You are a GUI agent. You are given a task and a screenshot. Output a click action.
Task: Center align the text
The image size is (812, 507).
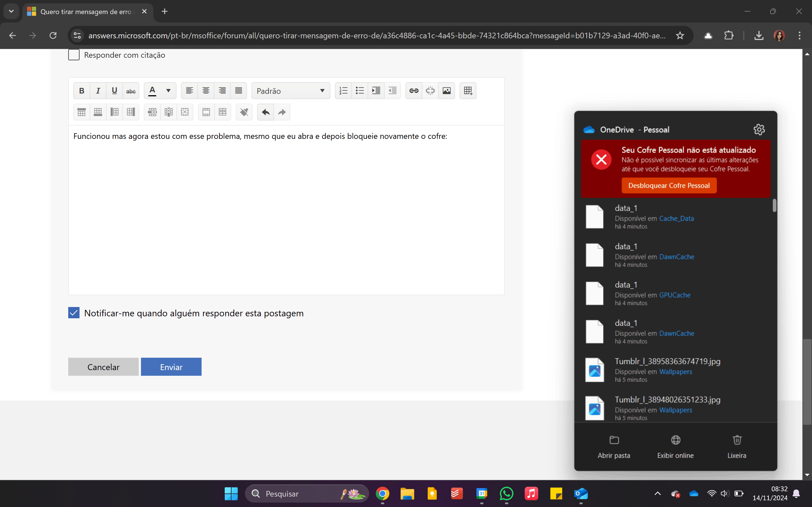(206, 90)
